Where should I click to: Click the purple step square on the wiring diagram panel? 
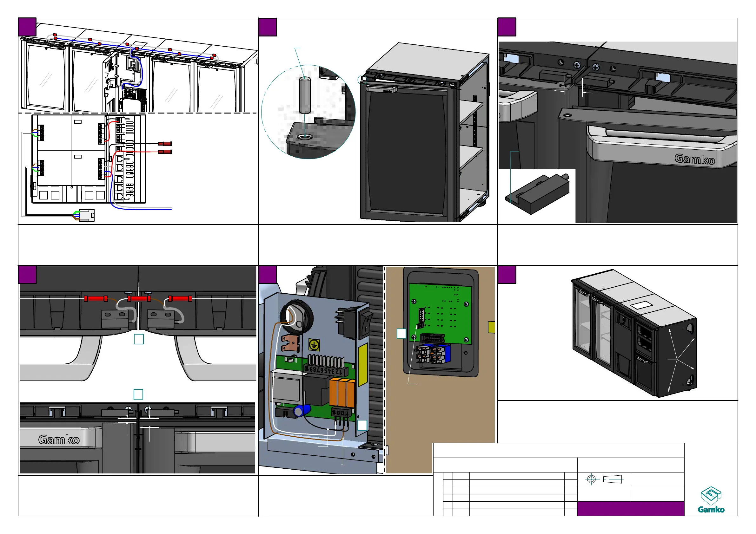click(27, 27)
